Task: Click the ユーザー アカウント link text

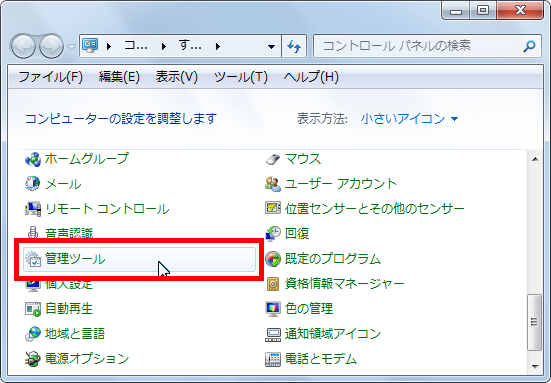Action: pos(341,184)
